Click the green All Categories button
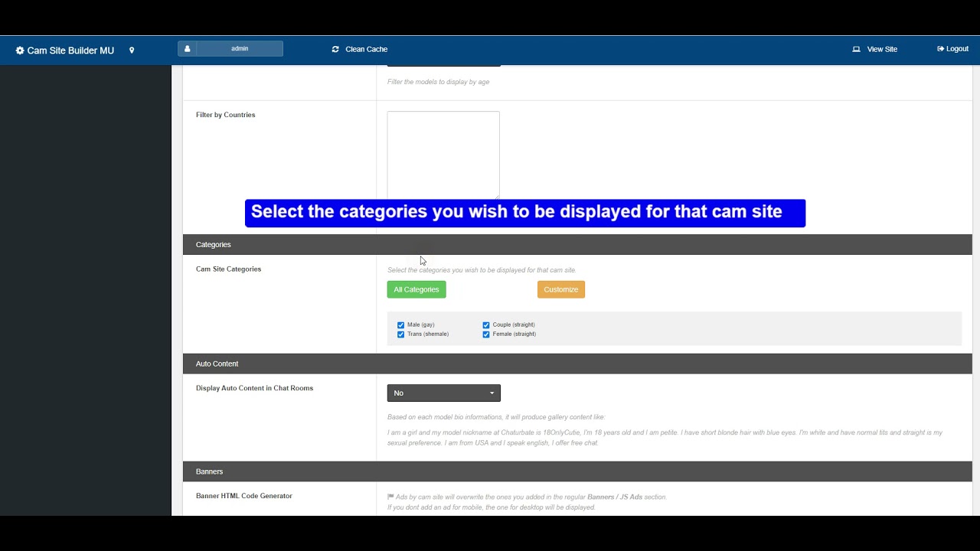980x551 pixels. pyautogui.click(x=416, y=289)
